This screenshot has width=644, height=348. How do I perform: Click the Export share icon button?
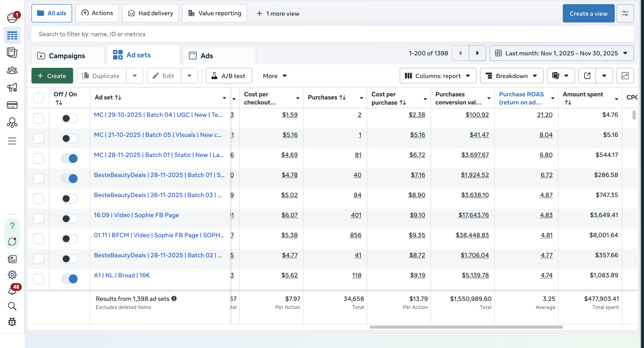click(x=587, y=76)
